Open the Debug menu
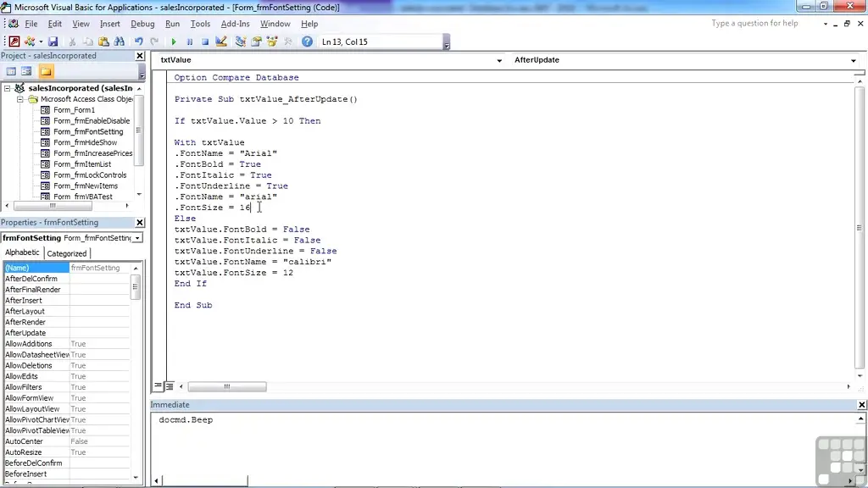This screenshot has height=488, width=868. (x=142, y=24)
